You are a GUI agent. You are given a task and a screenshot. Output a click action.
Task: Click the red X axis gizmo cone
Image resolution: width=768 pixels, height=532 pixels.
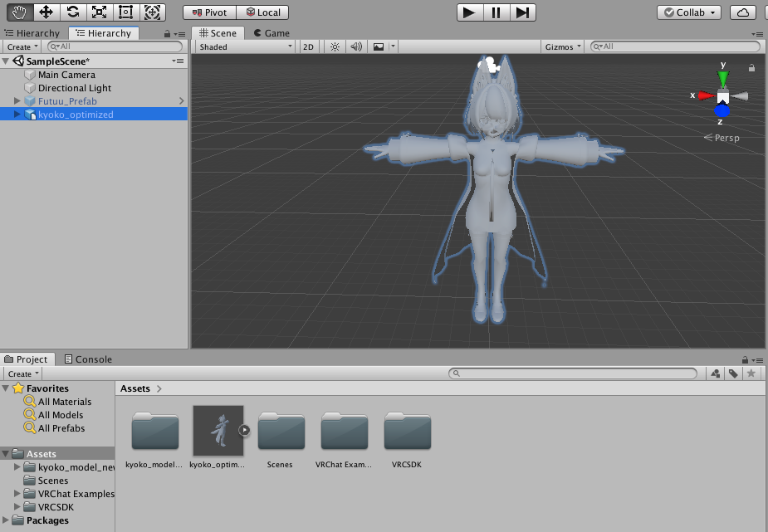pyautogui.click(x=707, y=95)
